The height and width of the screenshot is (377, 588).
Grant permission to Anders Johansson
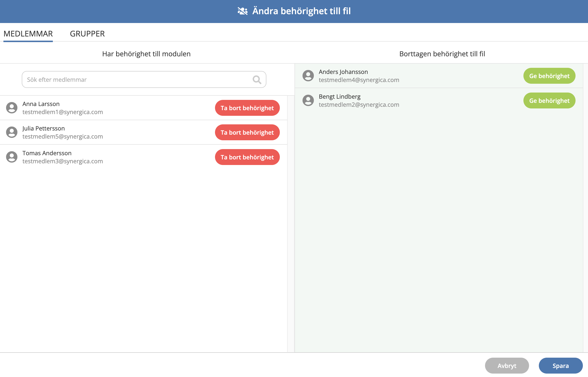[x=549, y=76]
